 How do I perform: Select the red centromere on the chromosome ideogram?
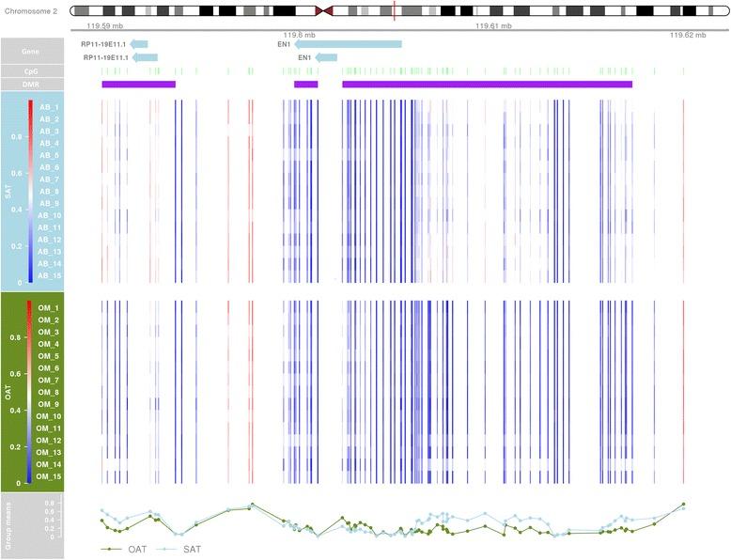[324, 11]
